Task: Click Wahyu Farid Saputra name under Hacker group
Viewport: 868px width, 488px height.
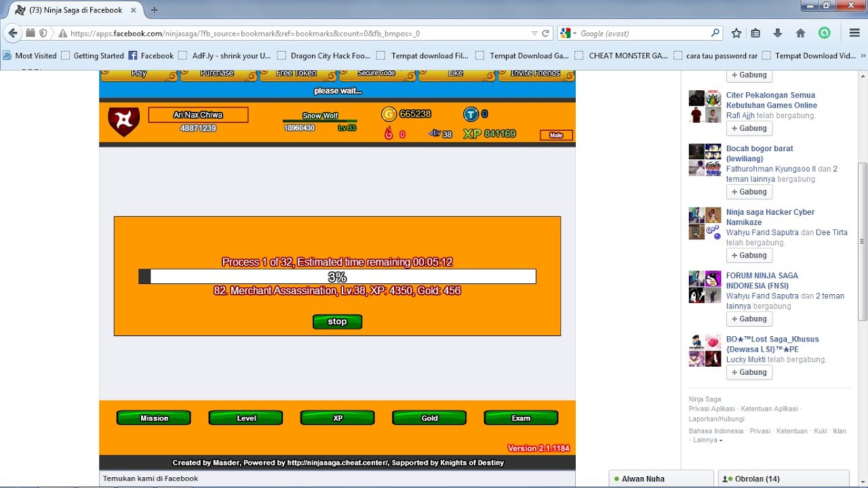Action: click(x=762, y=232)
